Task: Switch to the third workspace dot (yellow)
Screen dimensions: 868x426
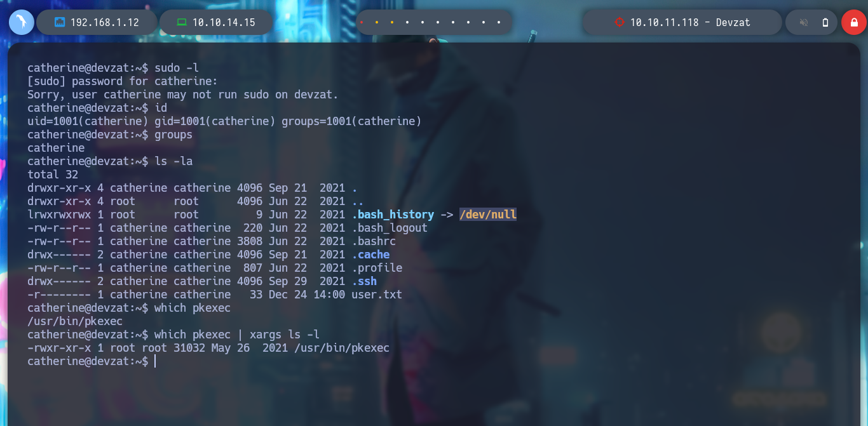Action: click(x=392, y=22)
